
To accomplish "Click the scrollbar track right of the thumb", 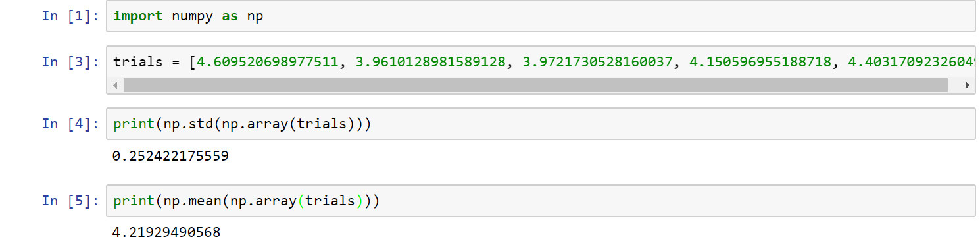I will [x=954, y=86].
